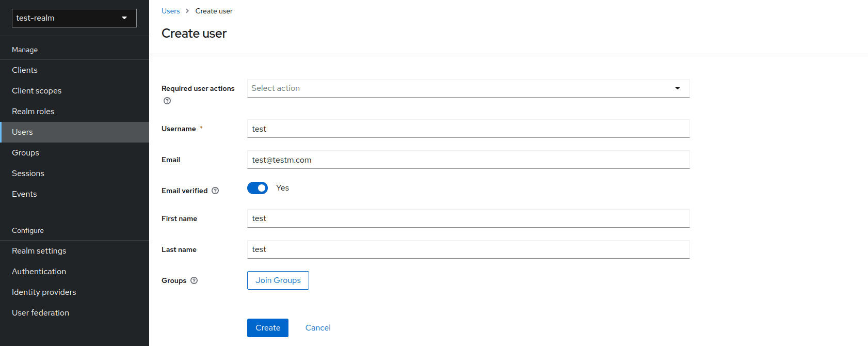Toggle the Email verified switch off
868x346 pixels.
point(258,188)
